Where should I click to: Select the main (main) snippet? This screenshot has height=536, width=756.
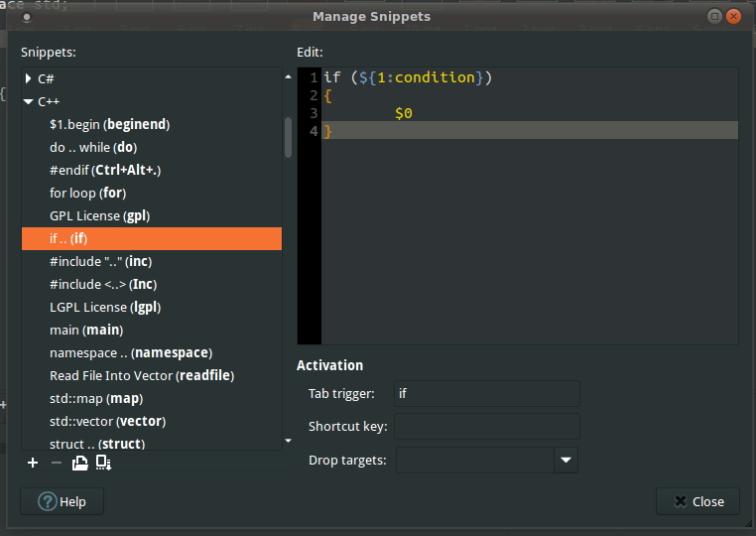152,330
